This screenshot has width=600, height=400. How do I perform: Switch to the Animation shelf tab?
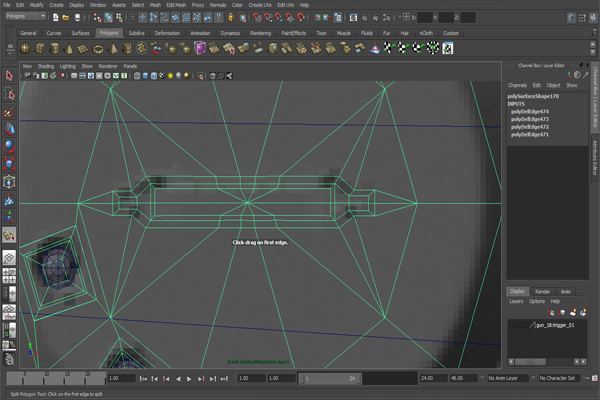click(x=201, y=33)
